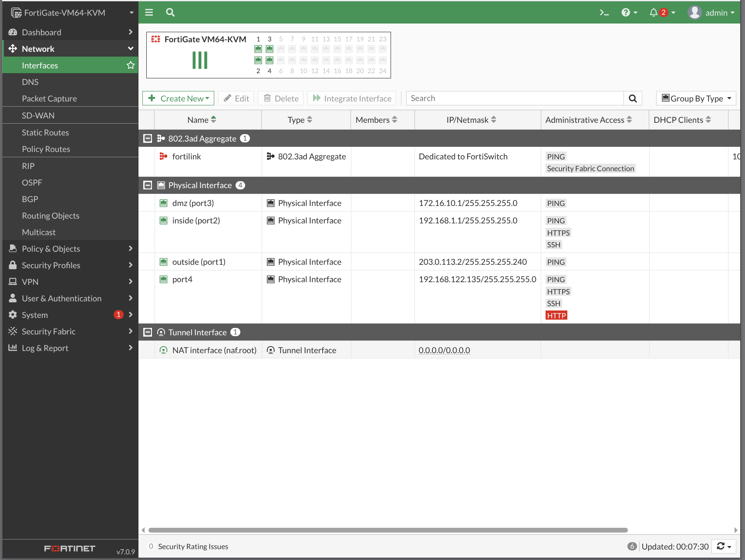Open the refresh dropdown button
Viewport: 745px width, 560px height.
[x=724, y=546]
